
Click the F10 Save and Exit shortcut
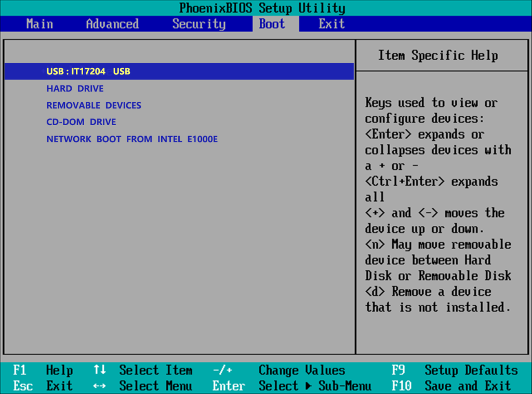pos(451,386)
